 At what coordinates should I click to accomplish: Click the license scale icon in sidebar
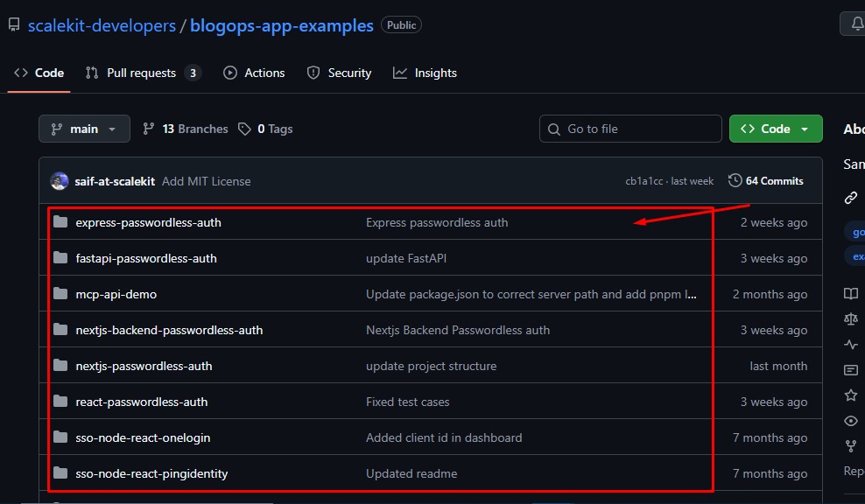click(x=851, y=318)
